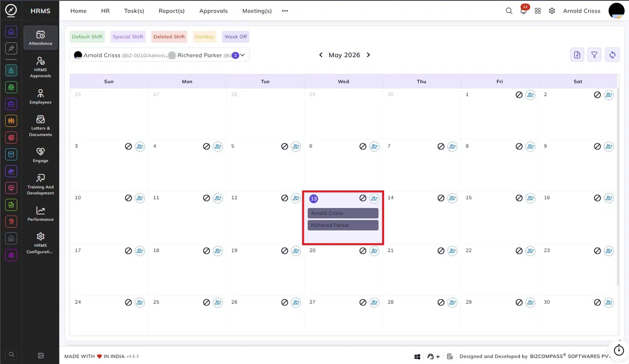The height and width of the screenshot is (364, 629).
Task: Open Letters & Documents section
Action: (x=41, y=126)
